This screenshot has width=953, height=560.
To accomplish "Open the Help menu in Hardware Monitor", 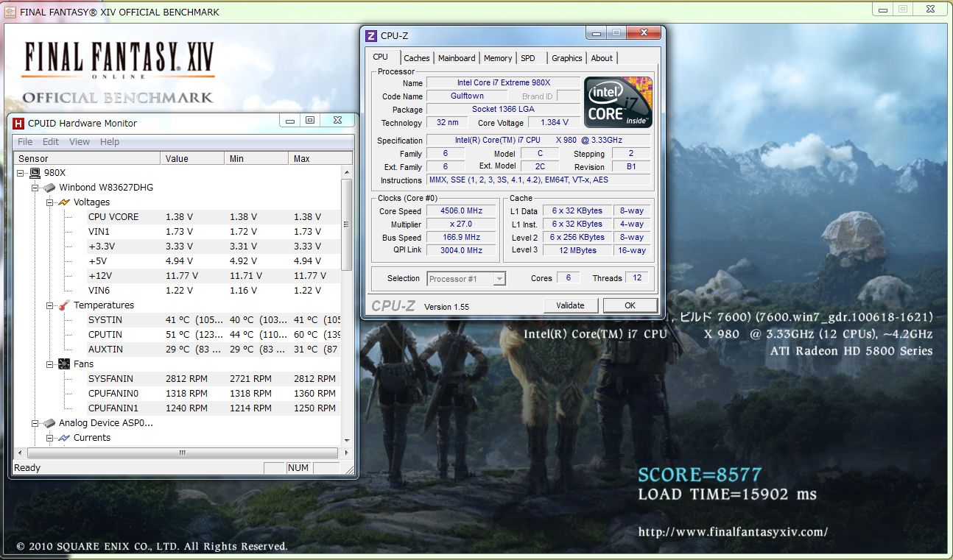I will [110, 142].
